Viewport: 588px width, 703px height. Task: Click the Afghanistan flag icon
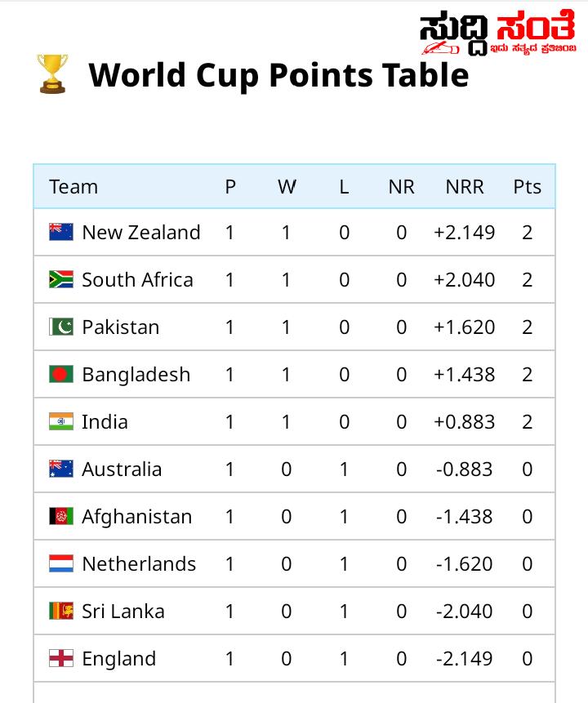coord(61,517)
